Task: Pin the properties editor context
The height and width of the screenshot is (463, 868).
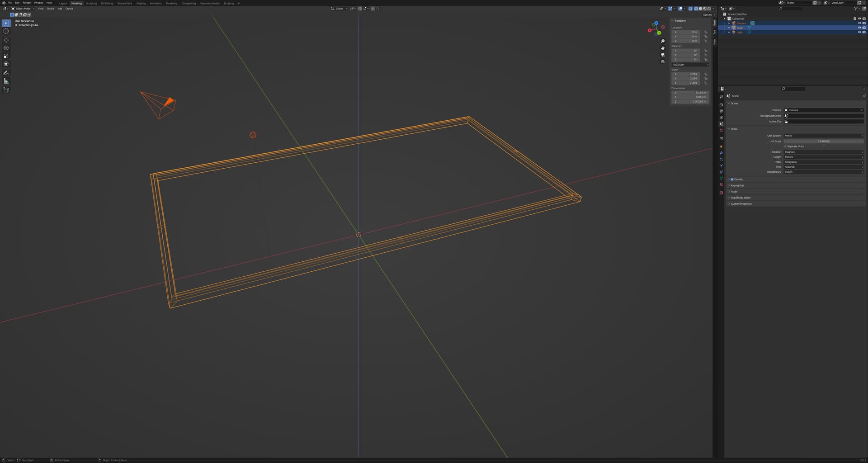Action: tap(863, 96)
